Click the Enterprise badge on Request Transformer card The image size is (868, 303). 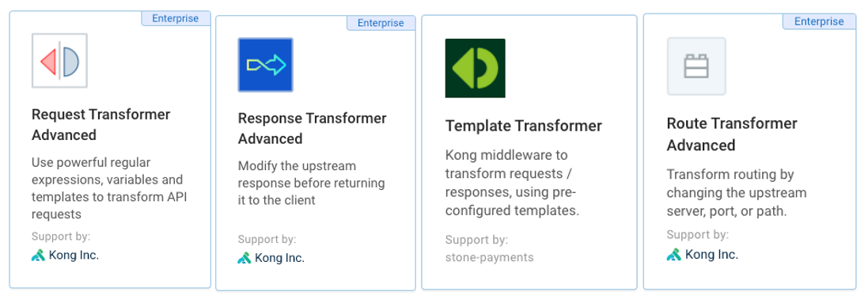coord(176,18)
